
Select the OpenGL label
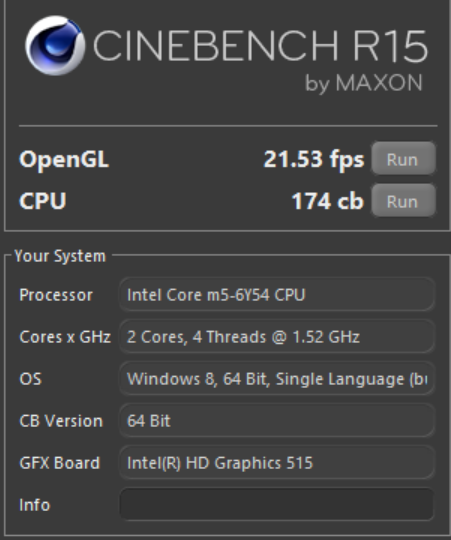(64, 160)
